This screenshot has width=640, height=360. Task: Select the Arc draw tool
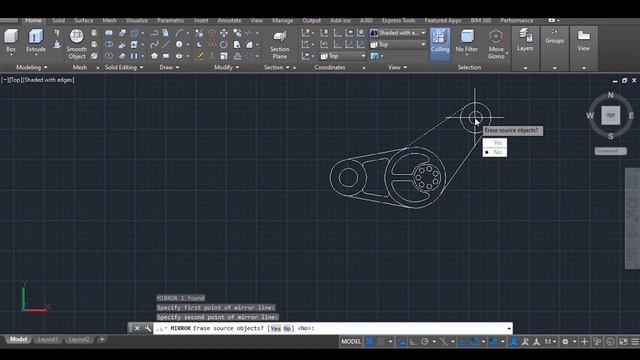click(179, 33)
